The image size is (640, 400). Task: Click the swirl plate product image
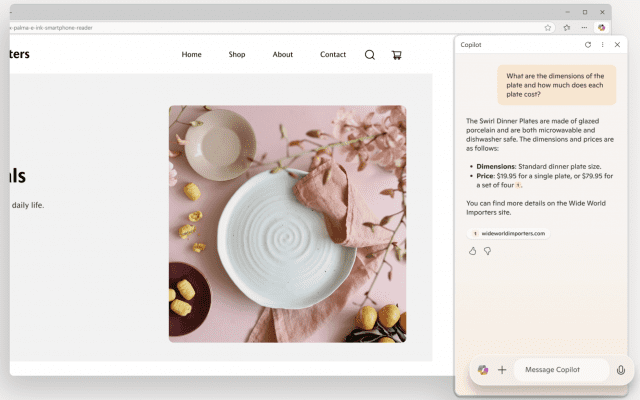(x=287, y=224)
